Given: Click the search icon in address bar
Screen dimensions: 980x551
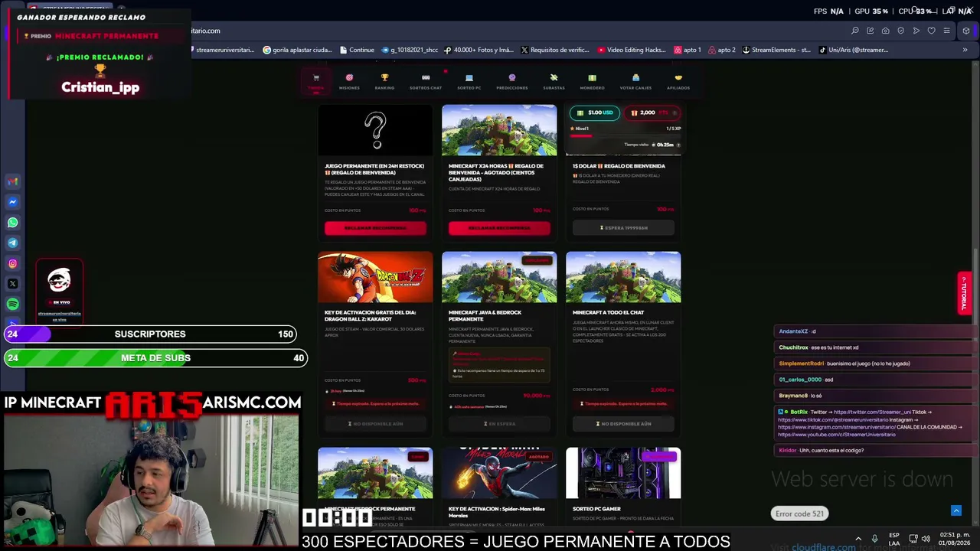Looking at the screenshot, I should 855,31.
